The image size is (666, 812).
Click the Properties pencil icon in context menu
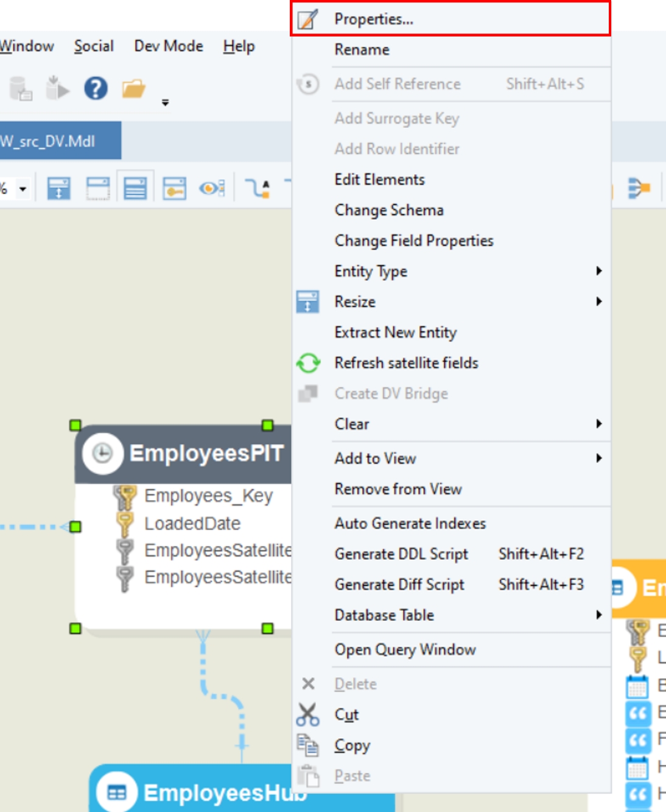click(308, 19)
